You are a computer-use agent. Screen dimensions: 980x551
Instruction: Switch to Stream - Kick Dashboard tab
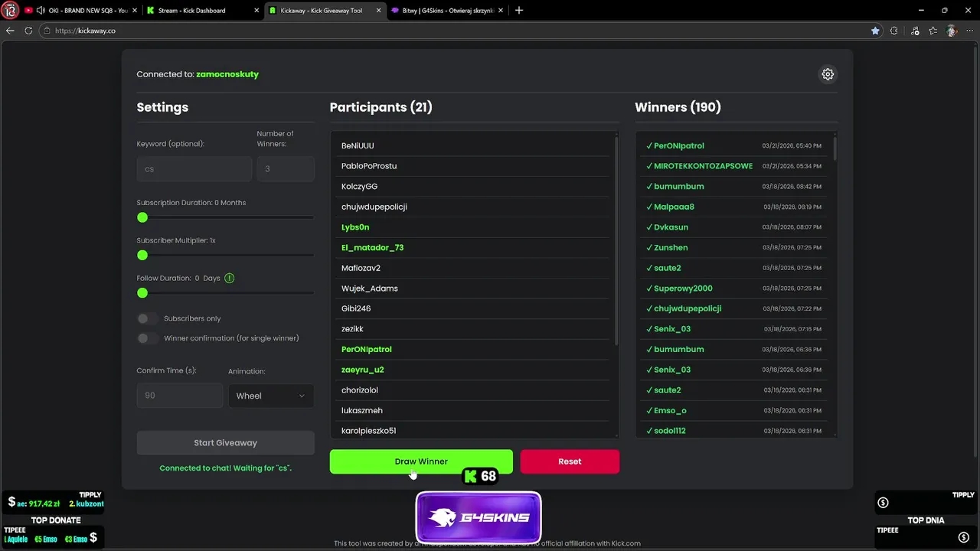tap(202, 11)
